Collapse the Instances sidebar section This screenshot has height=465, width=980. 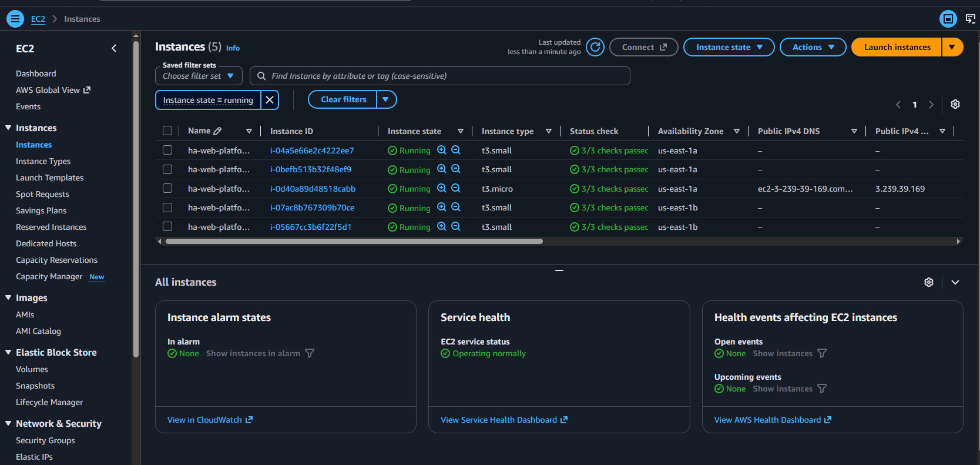(8, 128)
